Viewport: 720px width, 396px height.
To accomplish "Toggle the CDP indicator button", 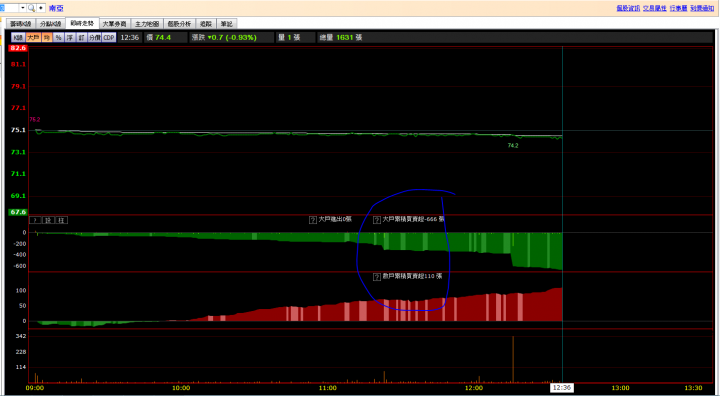I will point(109,38).
